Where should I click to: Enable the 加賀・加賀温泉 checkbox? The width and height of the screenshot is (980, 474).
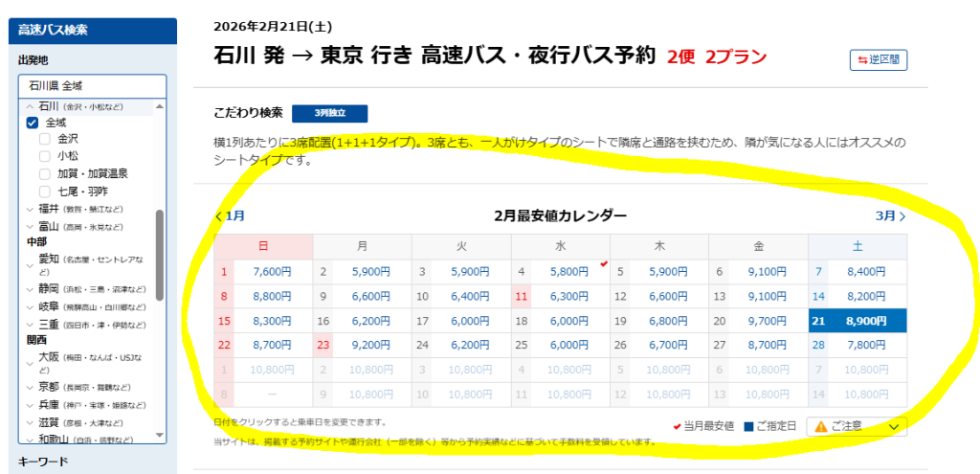coord(45,173)
